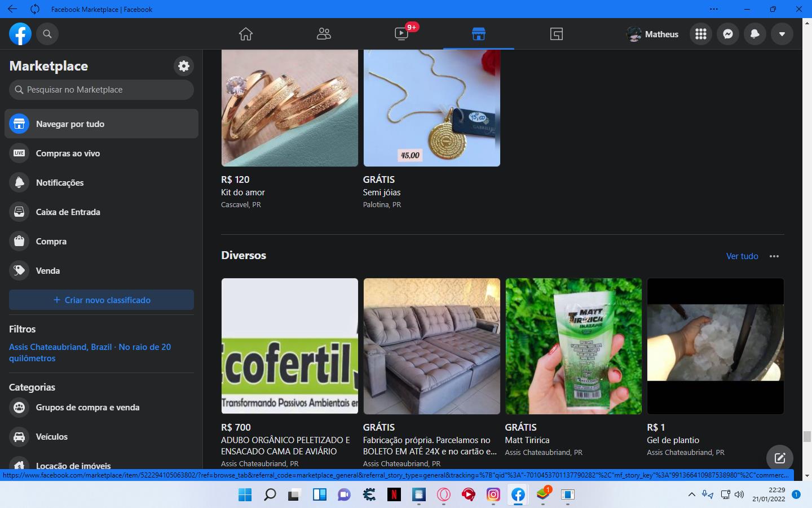Open Messenger icon in top bar
This screenshot has height=508, width=812.
coord(728,34)
